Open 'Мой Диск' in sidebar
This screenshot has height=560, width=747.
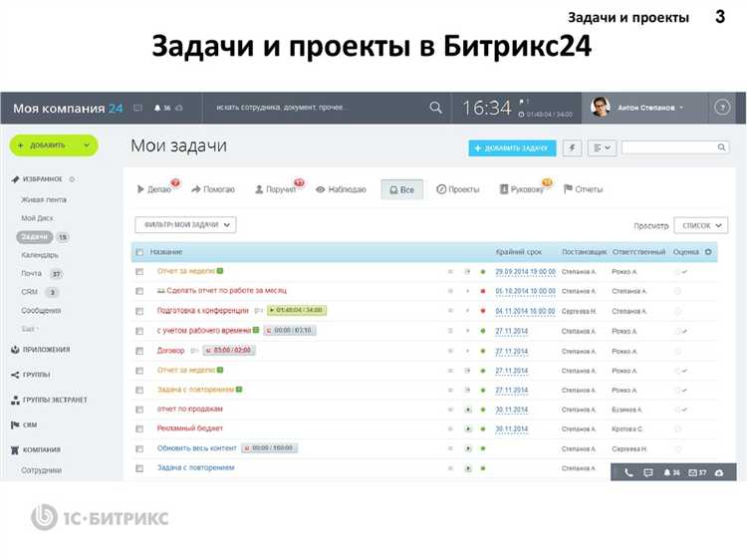tap(37, 218)
